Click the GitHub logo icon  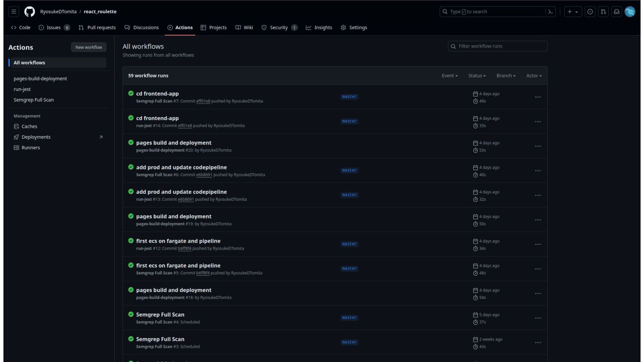click(x=30, y=12)
